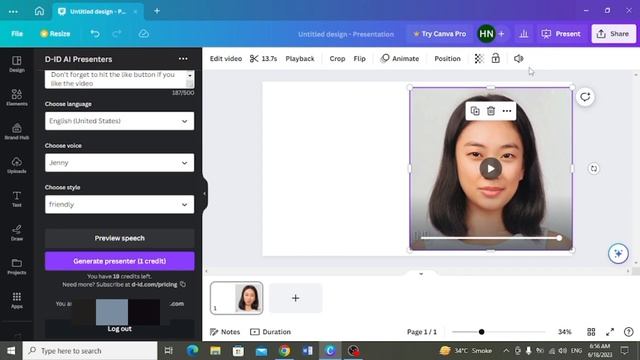Add collaborator with plus icon

coord(501,34)
